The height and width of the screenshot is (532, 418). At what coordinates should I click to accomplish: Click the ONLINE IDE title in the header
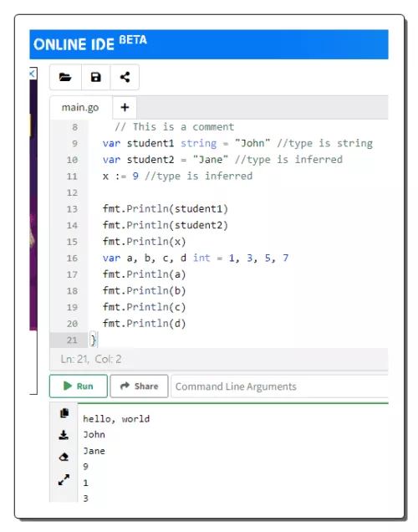(x=74, y=44)
